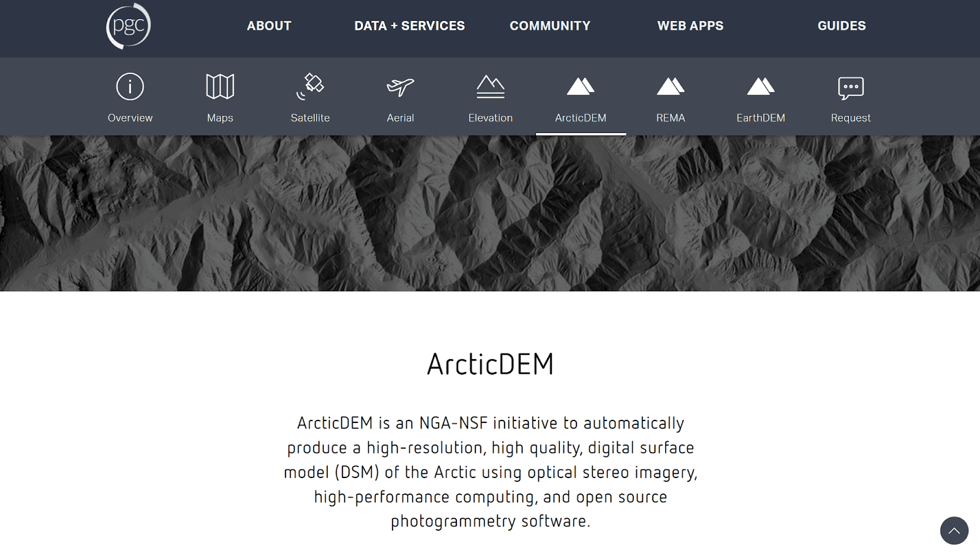Screen dimensions: 980x559
Task: Open the ABOUT menu
Action: [269, 26]
